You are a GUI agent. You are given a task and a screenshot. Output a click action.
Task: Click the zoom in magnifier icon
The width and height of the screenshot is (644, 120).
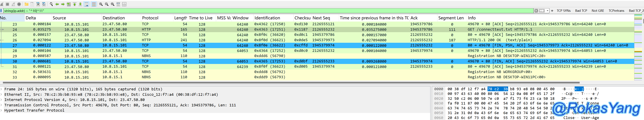tap(101, 4)
